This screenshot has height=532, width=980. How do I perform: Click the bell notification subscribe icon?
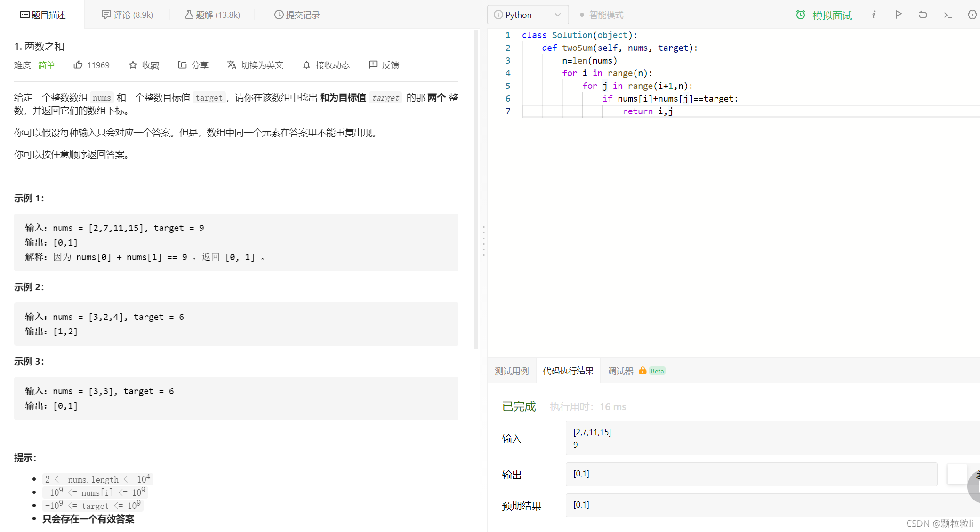306,65
